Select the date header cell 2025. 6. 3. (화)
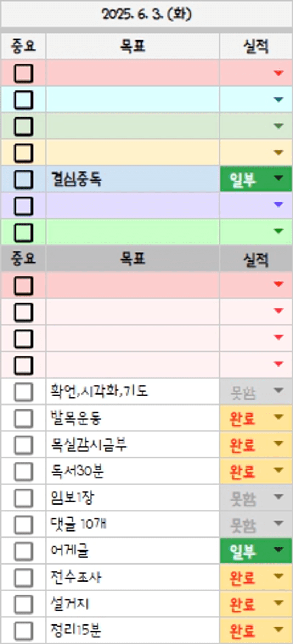 [x=146, y=14]
